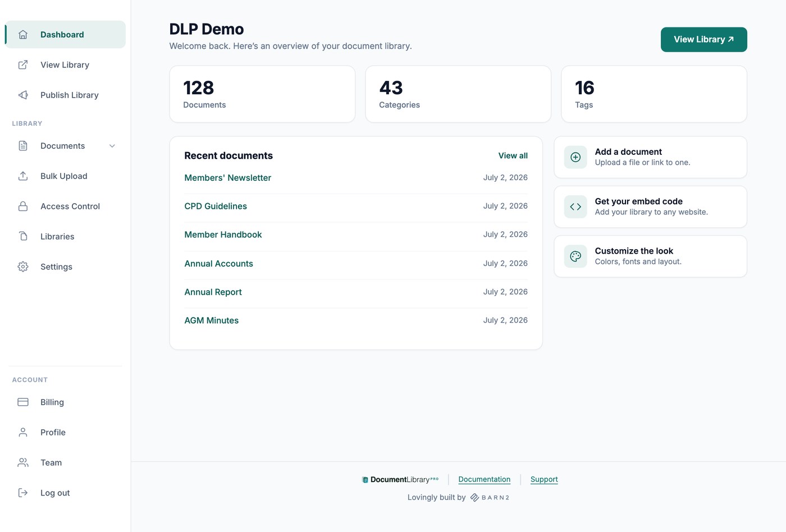
Task: Open the Profile sidebar item
Action: 65,432
